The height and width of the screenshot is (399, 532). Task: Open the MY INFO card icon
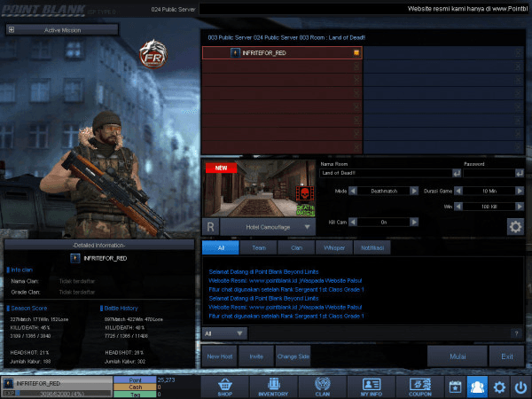tap(372, 387)
